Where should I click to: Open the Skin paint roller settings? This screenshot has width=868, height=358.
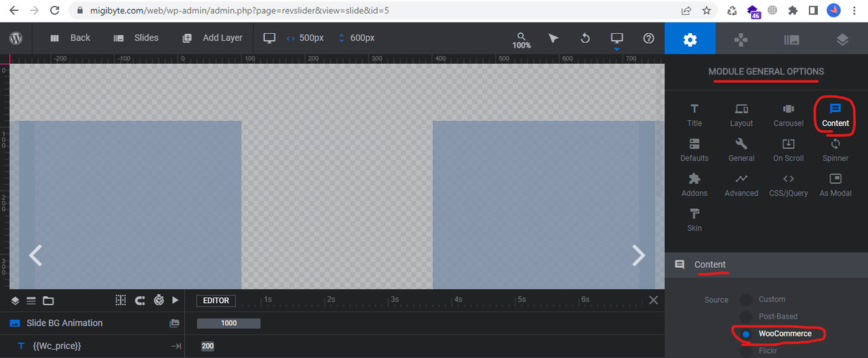click(694, 220)
